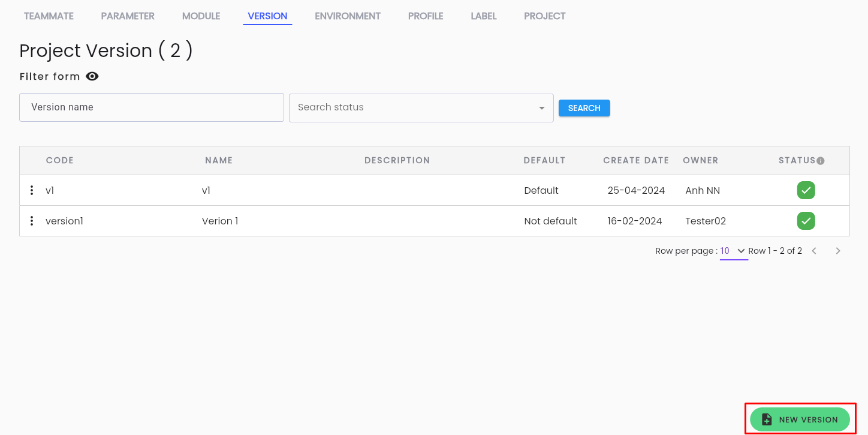This screenshot has width=868, height=435.
Task: Click the 'Not default' cell
Action: pyautogui.click(x=550, y=221)
